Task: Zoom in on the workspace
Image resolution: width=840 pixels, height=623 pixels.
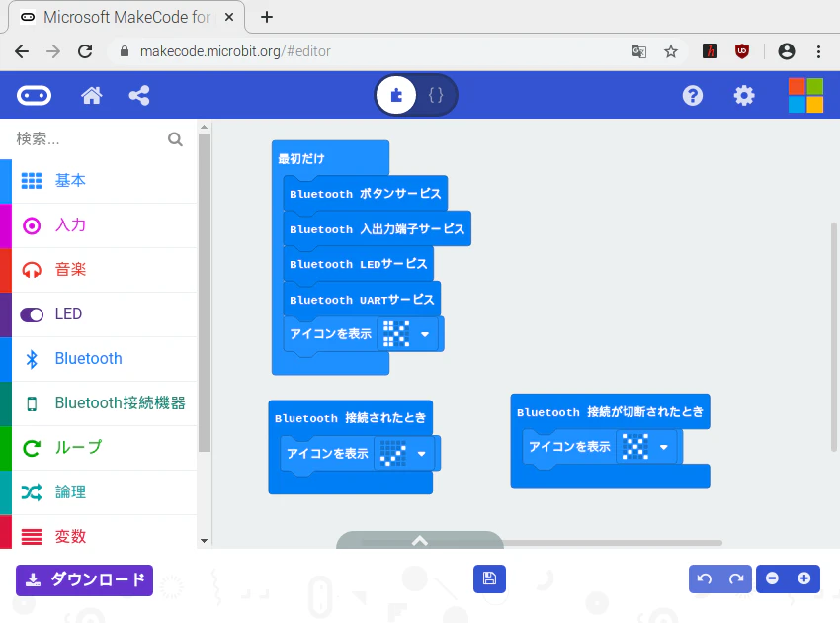Action: point(803,578)
